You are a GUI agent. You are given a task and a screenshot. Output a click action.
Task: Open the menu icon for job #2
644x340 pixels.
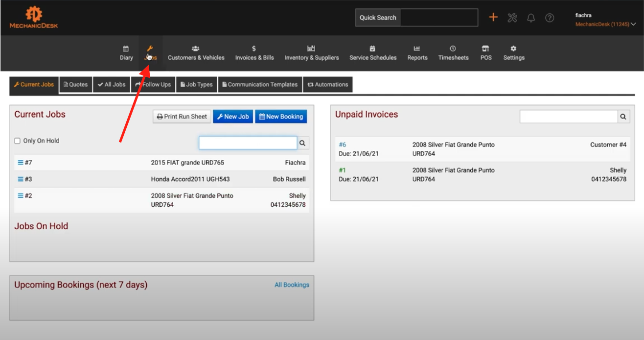pyautogui.click(x=21, y=196)
